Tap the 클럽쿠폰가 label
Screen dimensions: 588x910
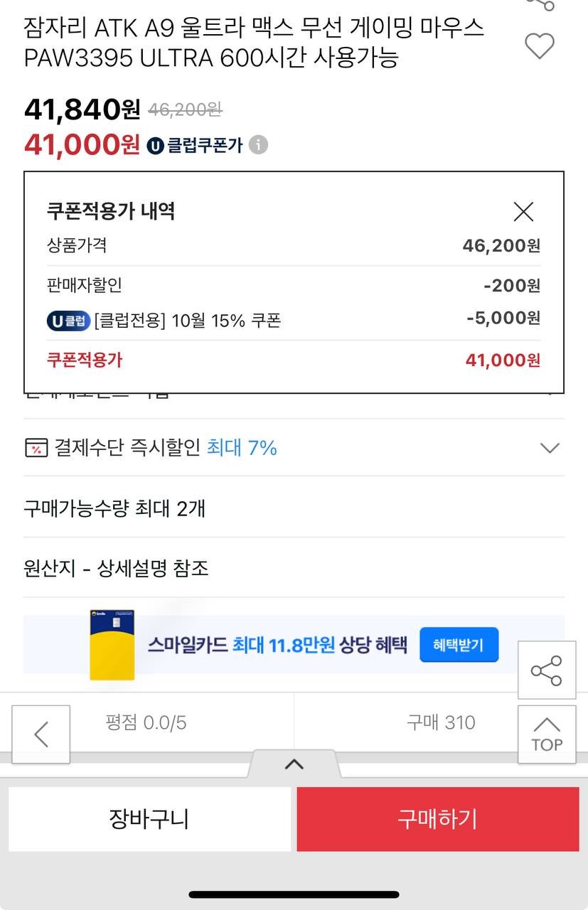[x=205, y=146]
